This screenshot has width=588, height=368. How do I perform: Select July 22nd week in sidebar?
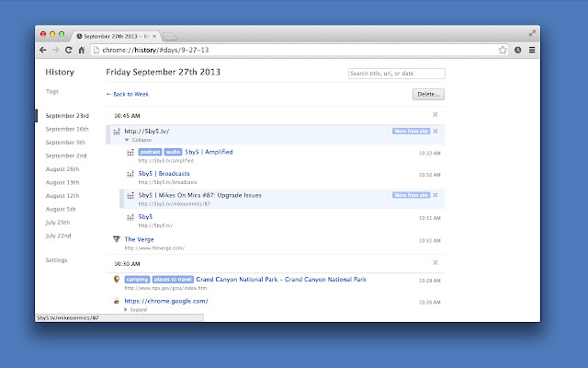click(x=58, y=236)
